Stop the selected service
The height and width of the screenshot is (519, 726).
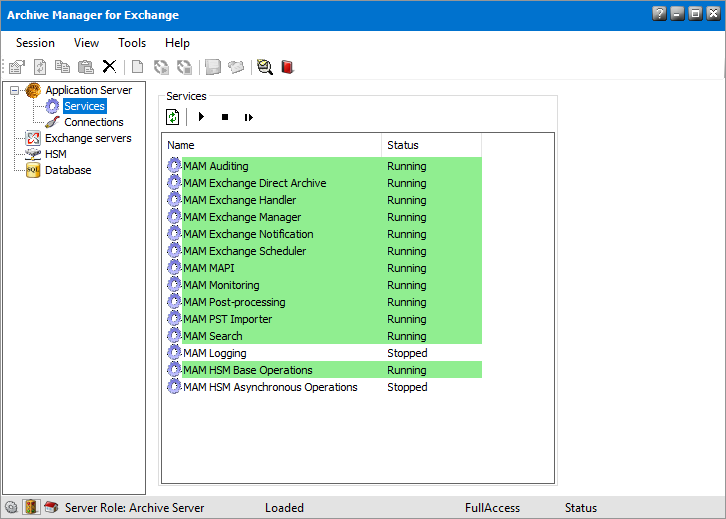tap(225, 117)
